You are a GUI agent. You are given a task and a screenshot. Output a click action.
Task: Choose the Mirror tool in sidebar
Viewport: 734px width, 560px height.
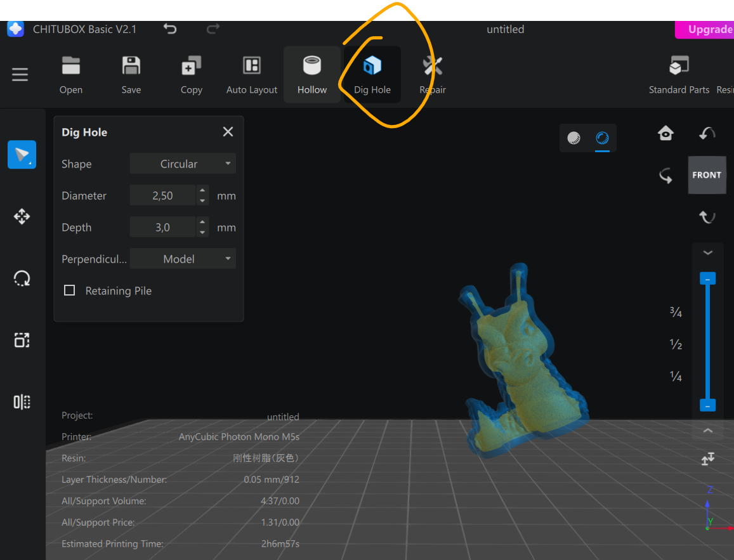22,402
